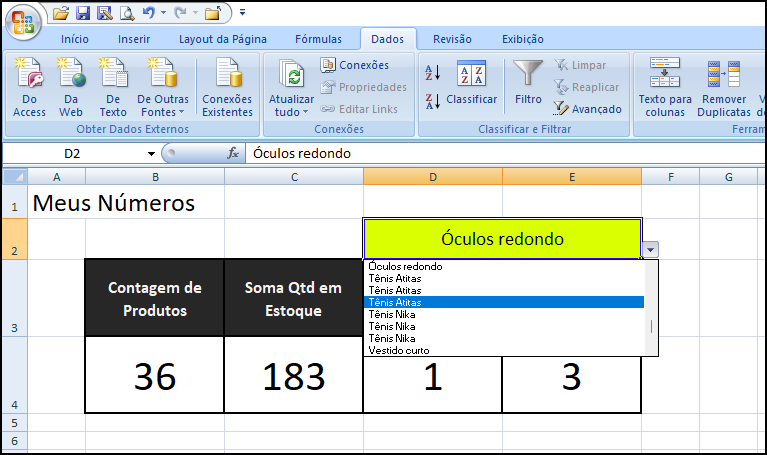This screenshot has height=455, width=767.
Task: Choose Óculos redondo from the list
Action: click(x=504, y=267)
